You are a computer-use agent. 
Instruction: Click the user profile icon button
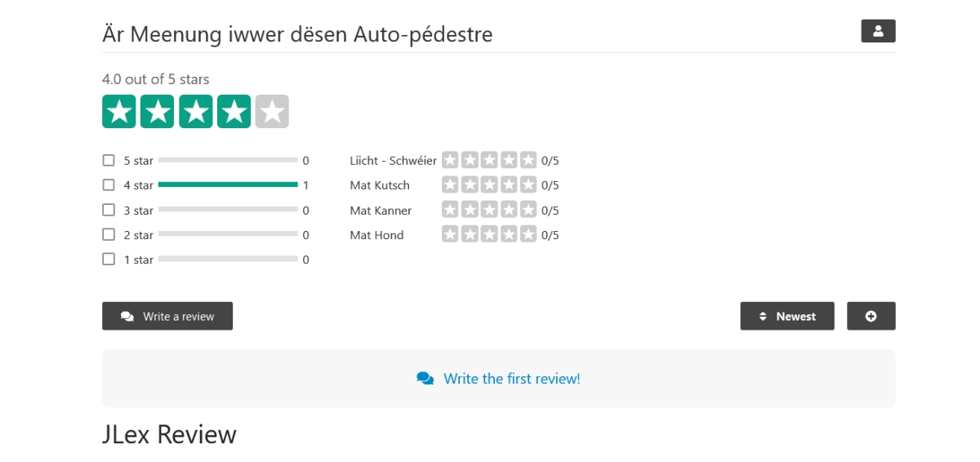[878, 31]
